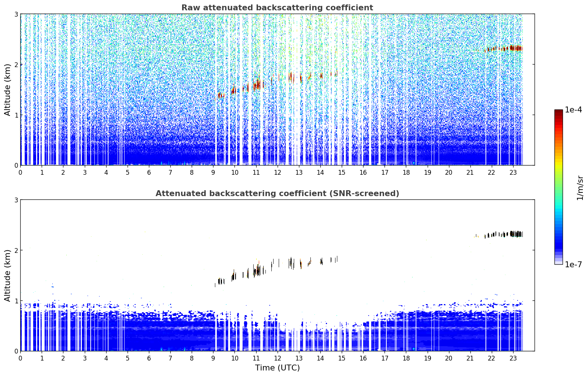The height and width of the screenshot is (376, 588).
Task: Click the red cloud patch near 11 UTC in top plot
Action: (257, 84)
